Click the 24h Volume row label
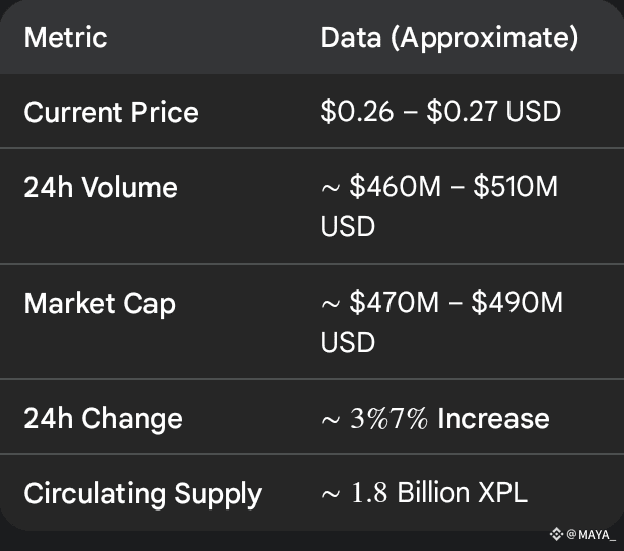The height and width of the screenshot is (551, 624). (100, 187)
